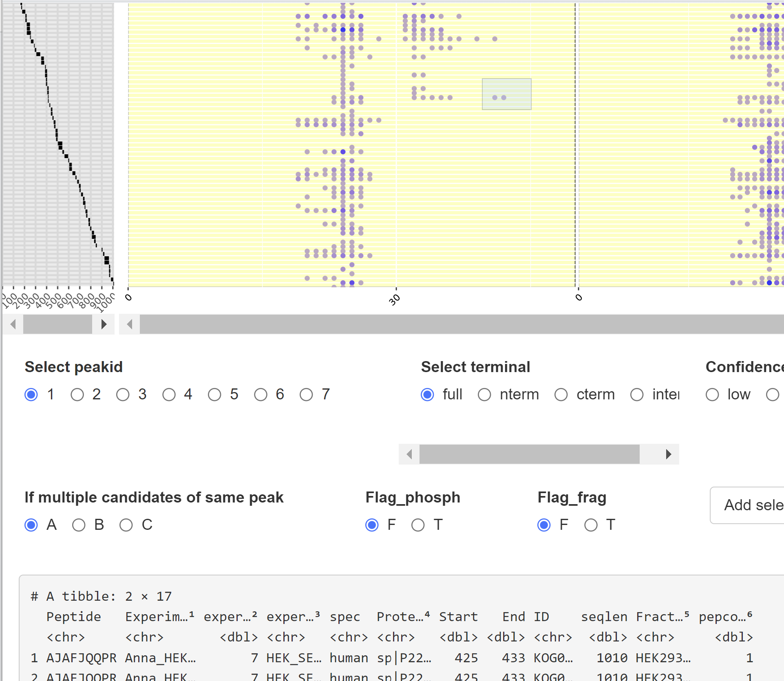The width and height of the screenshot is (784, 681).
Task: Click left arrow of left plot scrollbar
Action: pos(13,324)
